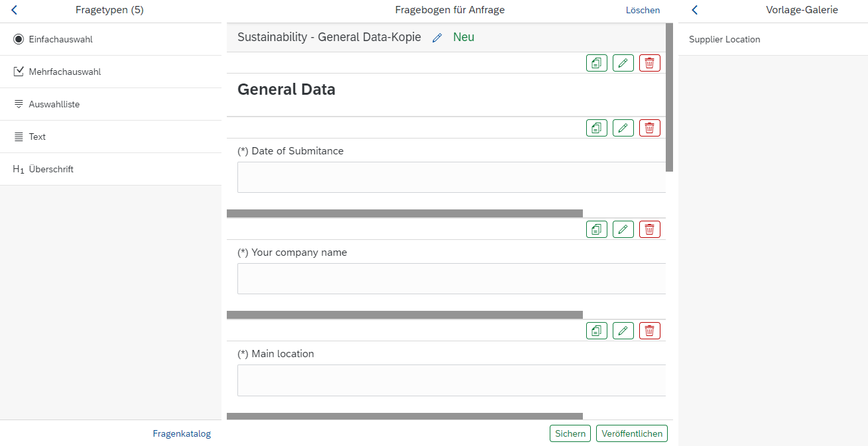The width and height of the screenshot is (868, 446).
Task: Pick the Auswahlliste question type
Action: (x=54, y=104)
